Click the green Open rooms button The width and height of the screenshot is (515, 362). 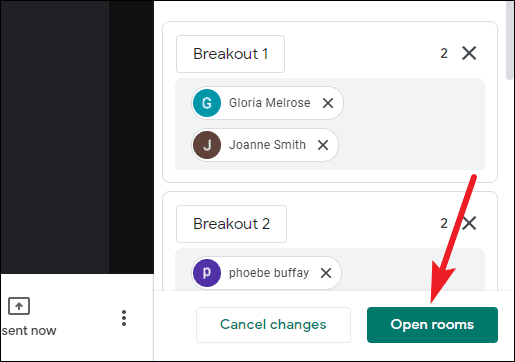pyautogui.click(x=432, y=325)
